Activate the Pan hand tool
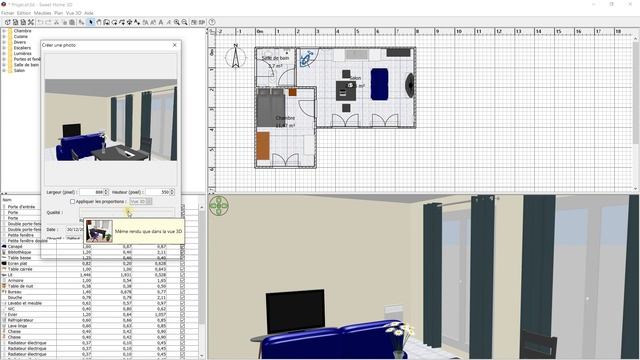 coord(98,22)
